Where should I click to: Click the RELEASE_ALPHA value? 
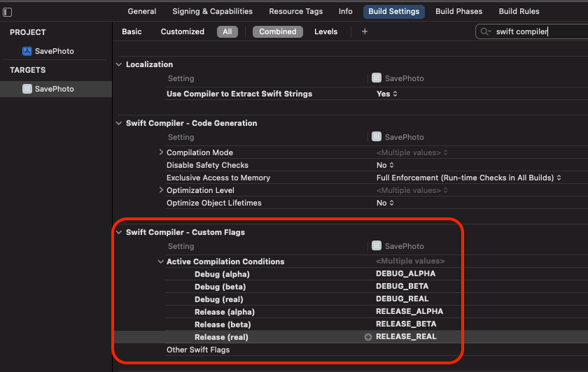[x=409, y=311]
